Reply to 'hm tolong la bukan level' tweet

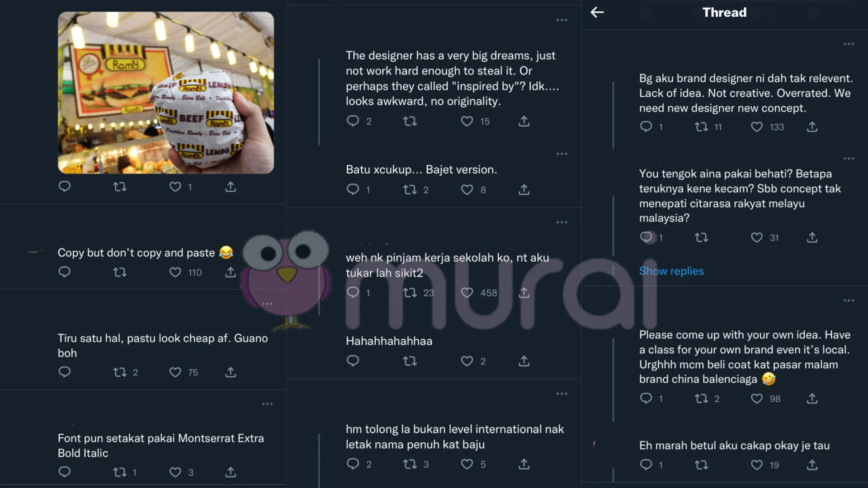pyautogui.click(x=353, y=464)
